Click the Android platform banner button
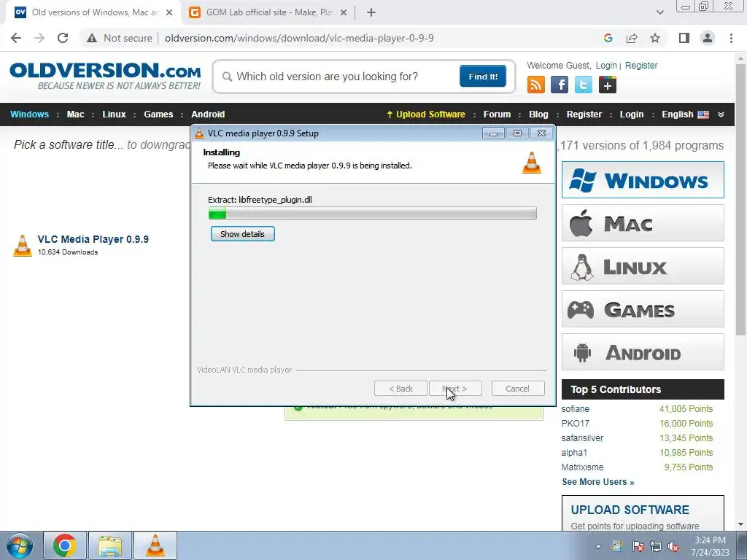This screenshot has height=560, width=747. [643, 352]
